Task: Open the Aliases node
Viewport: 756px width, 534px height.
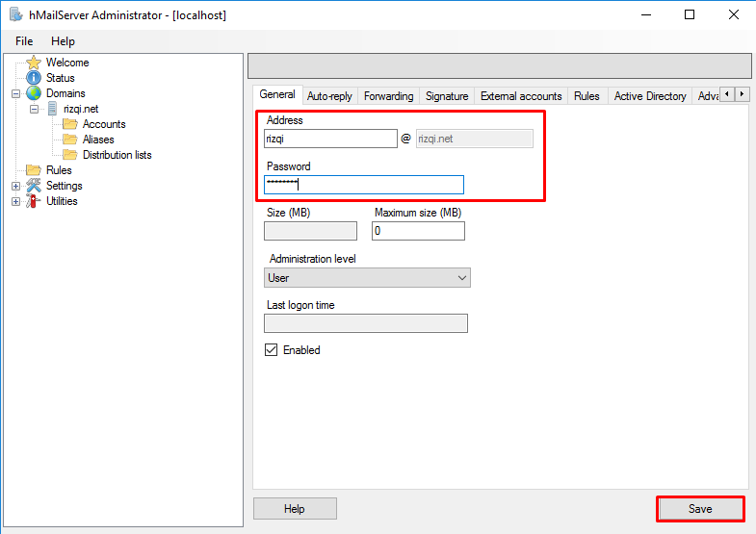Action: 98,140
